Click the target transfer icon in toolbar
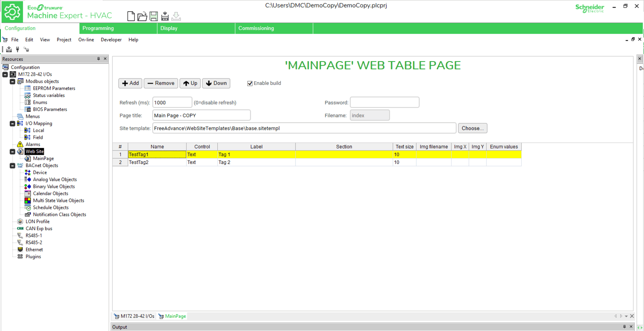 click(x=26, y=49)
